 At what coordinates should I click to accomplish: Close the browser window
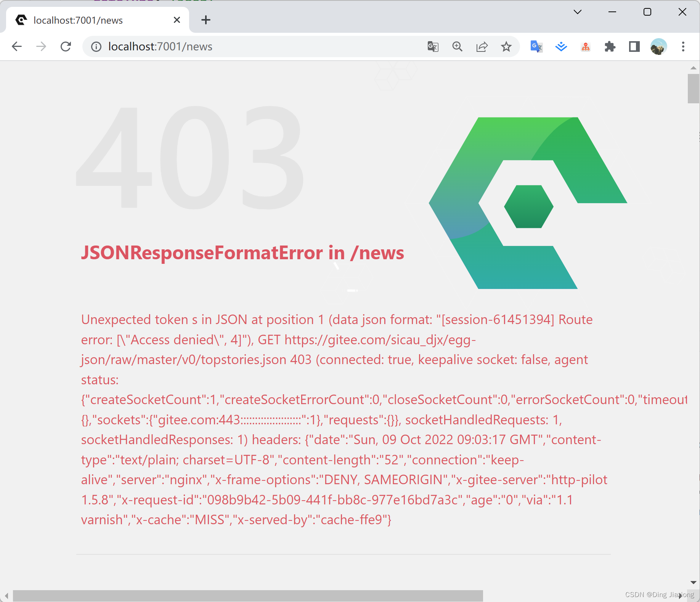point(682,12)
